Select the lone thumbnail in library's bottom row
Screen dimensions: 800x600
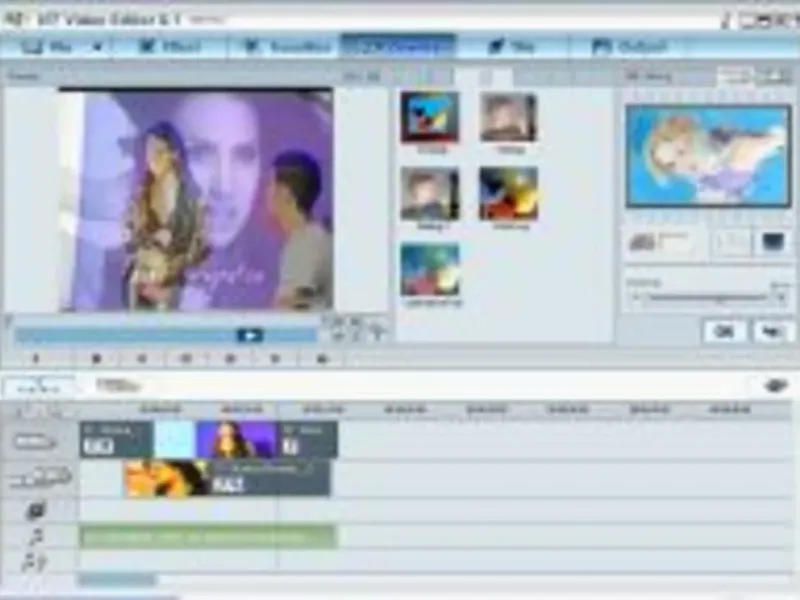[x=430, y=270]
